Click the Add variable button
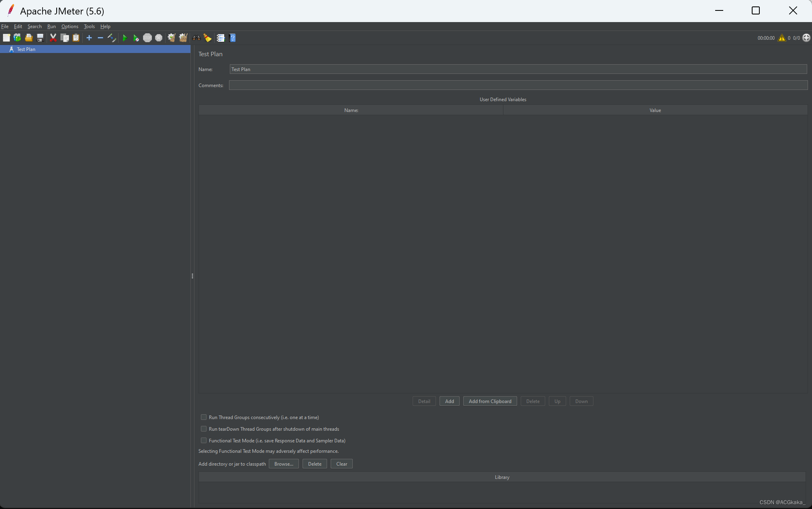 (450, 401)
